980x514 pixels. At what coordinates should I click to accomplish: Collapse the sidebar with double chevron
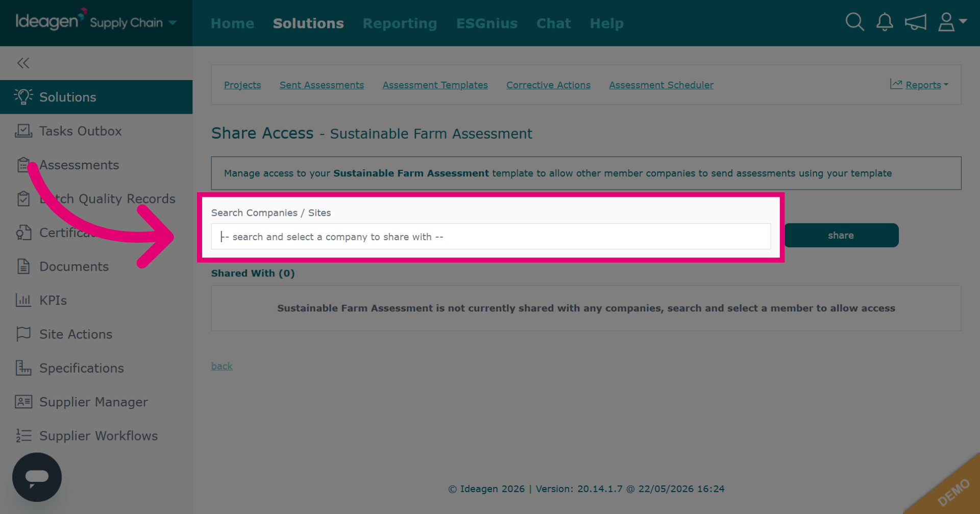click(x=23, y=63)
